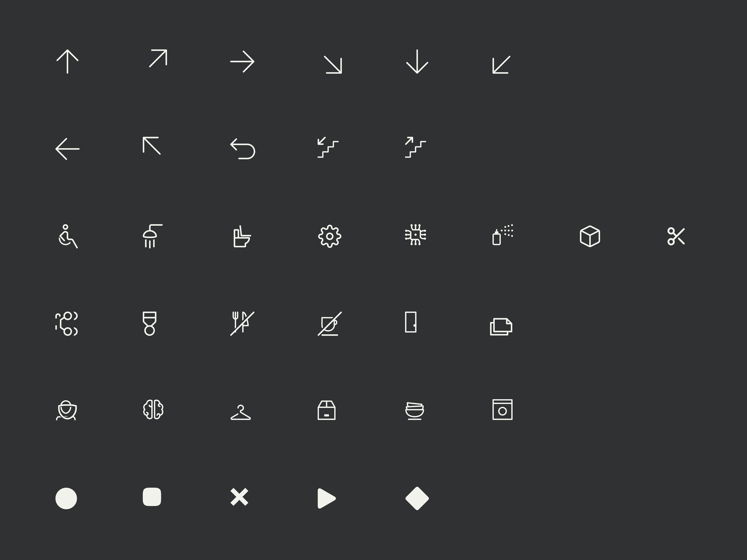Select the microchip processor icon
The image size is (747, 560).
point(415,234)
